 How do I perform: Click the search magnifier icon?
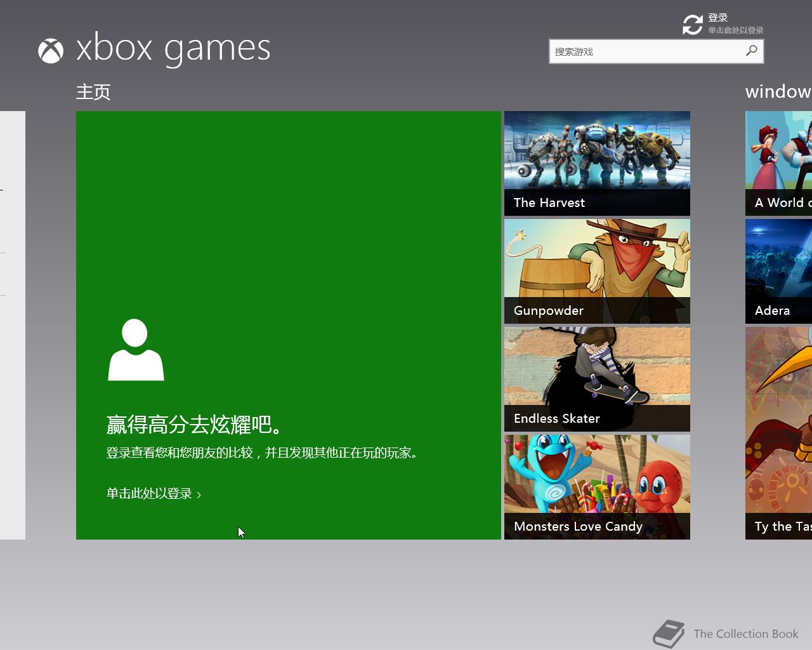tap(752, 51)
